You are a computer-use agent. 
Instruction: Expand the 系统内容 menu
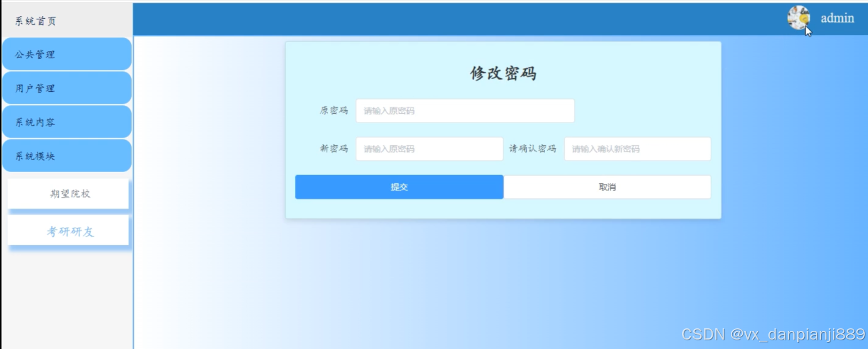pos(67,122)
